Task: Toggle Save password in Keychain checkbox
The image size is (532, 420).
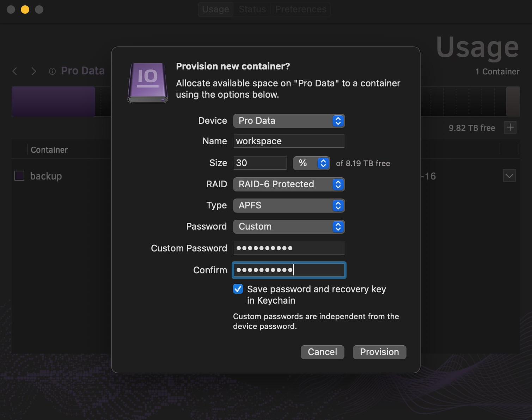Action: click(238, 289)
